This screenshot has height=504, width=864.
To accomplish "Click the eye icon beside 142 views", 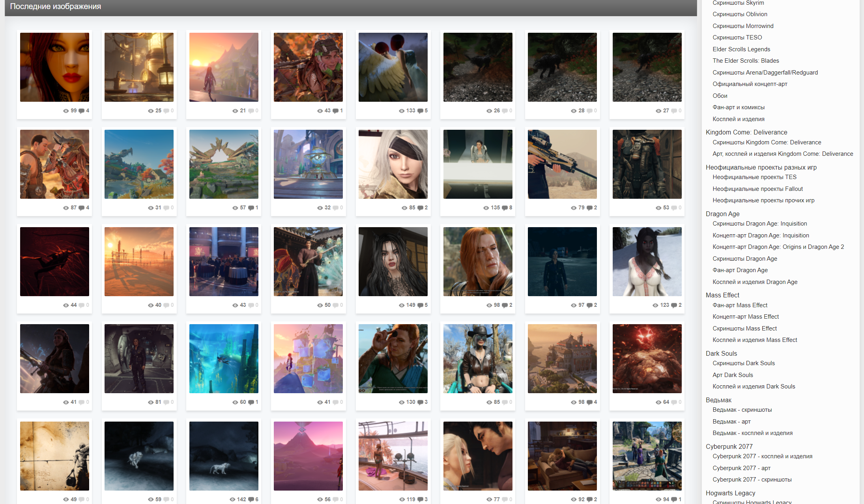I will coord(232,500).
